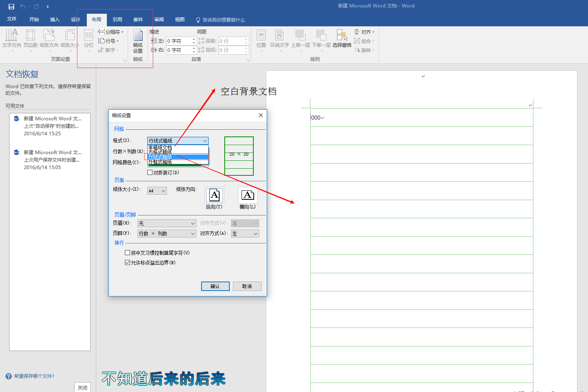
Task: Click the 关闭 button in recovery pane
Action: (x=82, y=388)
